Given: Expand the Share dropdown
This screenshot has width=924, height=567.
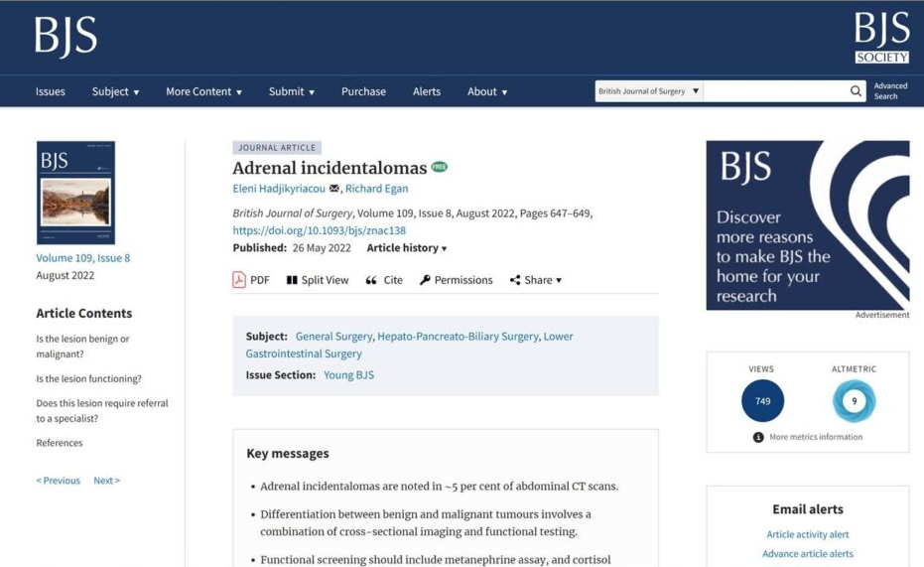Looking at the screenshot, I should [x=536, y=280].
